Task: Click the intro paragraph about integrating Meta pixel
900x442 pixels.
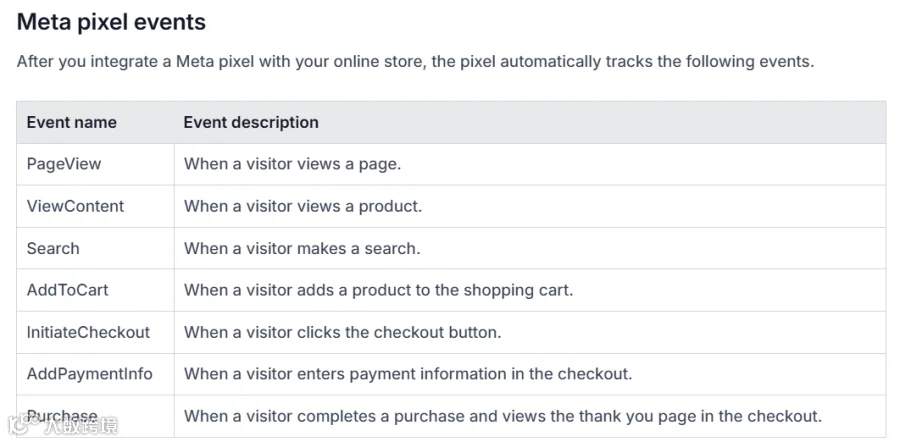Action: coord(415,61)
